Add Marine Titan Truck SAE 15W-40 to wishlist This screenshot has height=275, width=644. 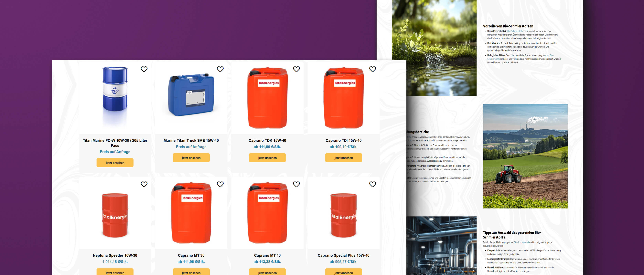tap(220, 69)
